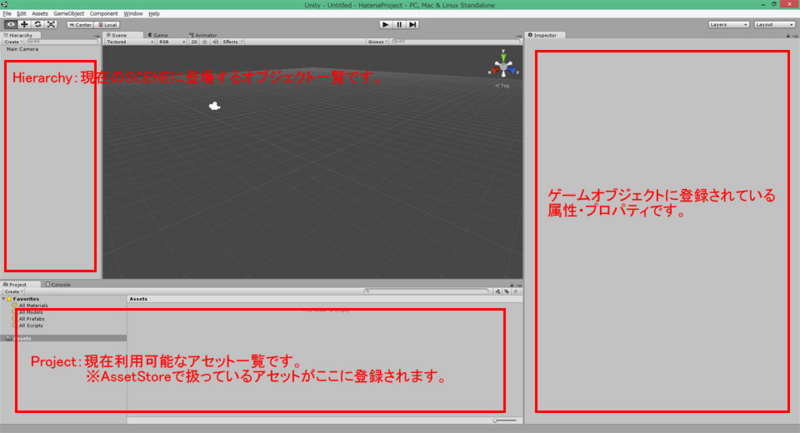
Task: Click Search by Label icon in Project
Action: [x=507, y=292]
